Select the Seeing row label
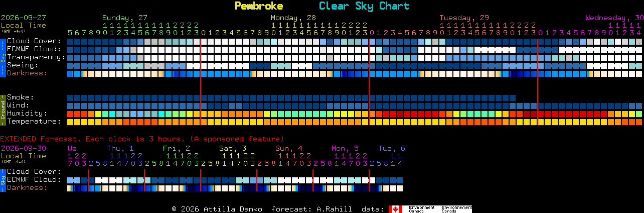This screenshot has height=213, width=644. pos(23,65)
